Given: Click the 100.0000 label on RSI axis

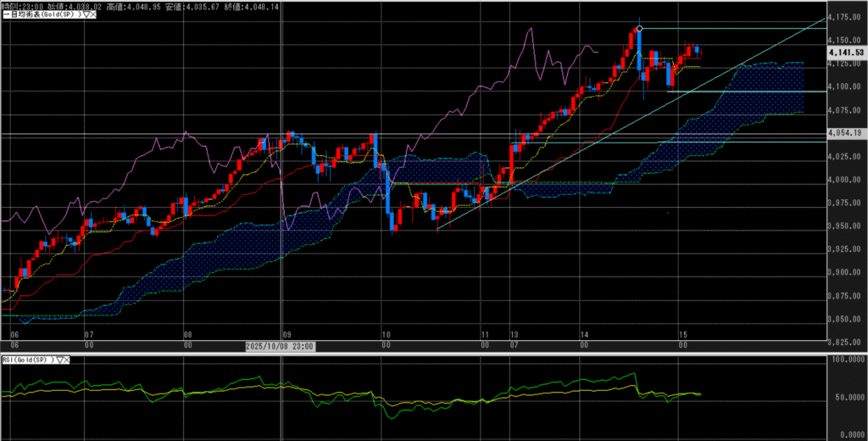Looking at the screenshot, I should 847,360.
